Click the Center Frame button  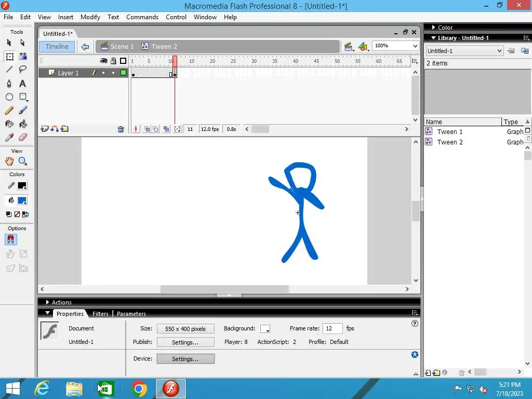point(136,129)
